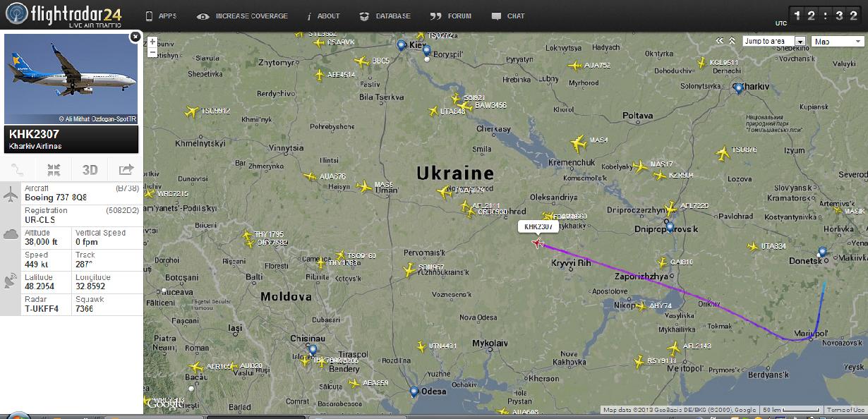Zoom out the map with minus button
Viewport: 868px width, 419px height.
click(x=152, y=52)
